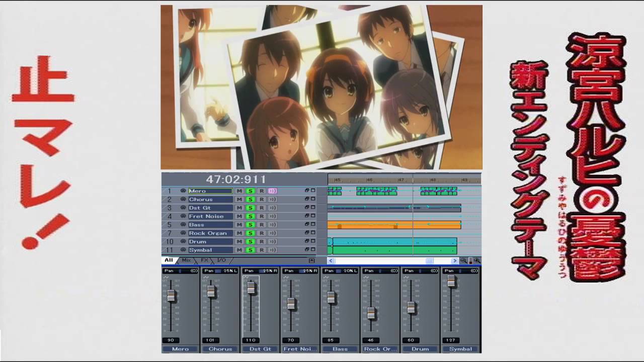Click the zoom out magnifier icon
This screenshot has width=644, height=362.
[463, 260]
